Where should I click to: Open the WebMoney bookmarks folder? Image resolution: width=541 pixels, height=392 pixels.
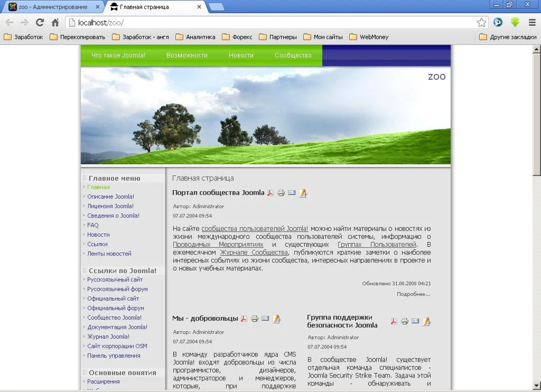click(x=369, y=37)
